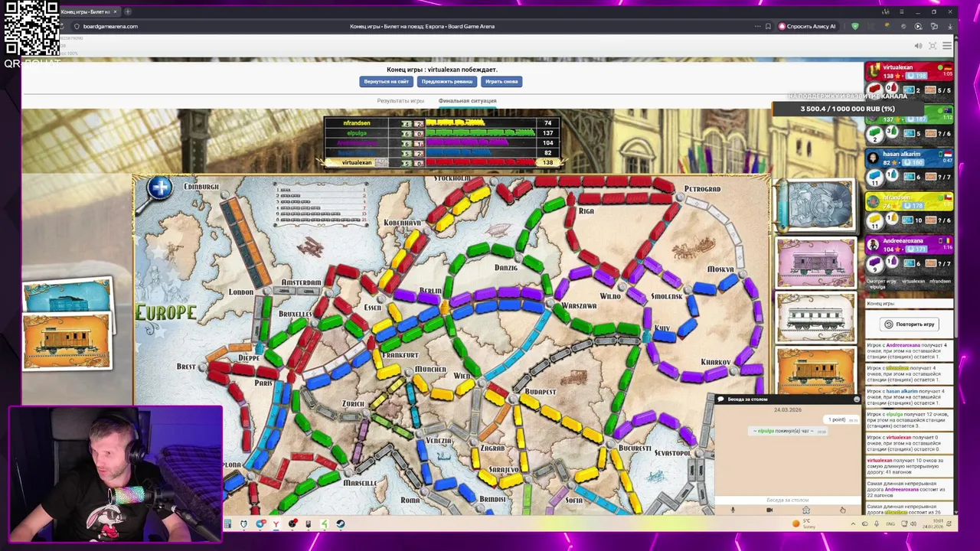
Task: Mute site sound speaker icon
Action: [x=918, y=46]
